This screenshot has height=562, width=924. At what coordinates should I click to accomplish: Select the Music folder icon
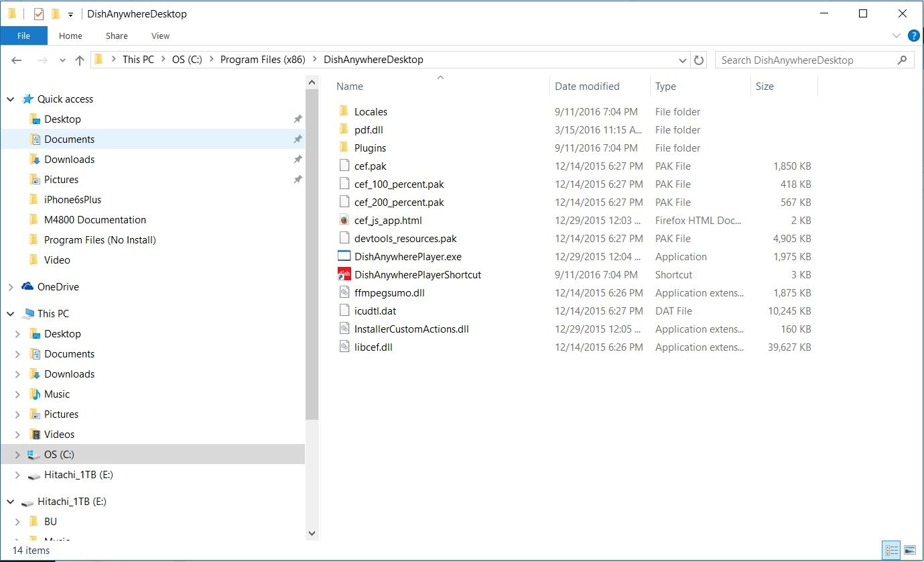(x=35, y=394)
